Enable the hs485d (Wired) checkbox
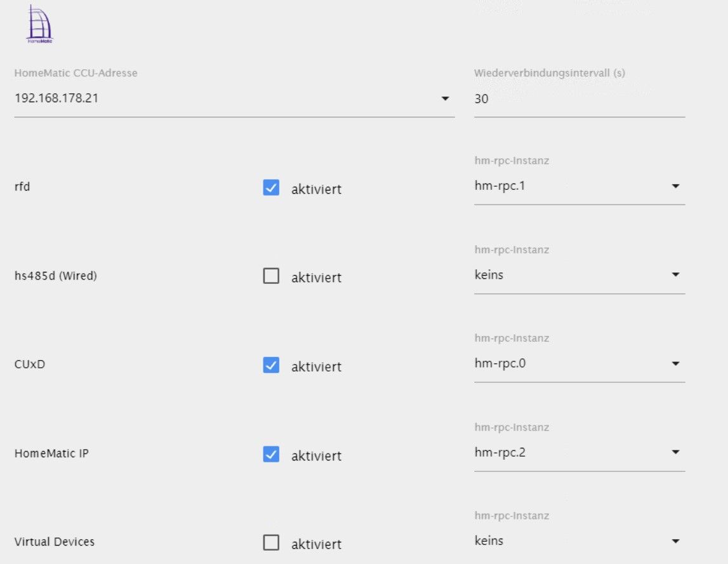The height and width of the screenshot is (564, 728). (271, 276)
